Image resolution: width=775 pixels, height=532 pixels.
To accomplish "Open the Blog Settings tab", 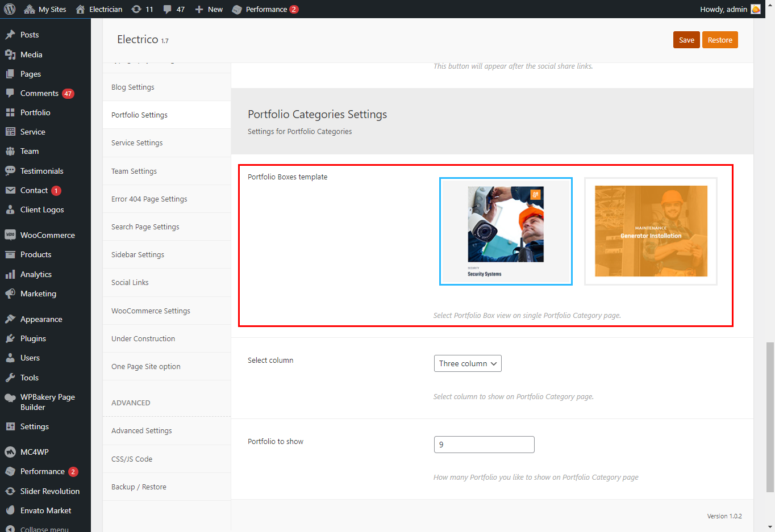I will (133, 87).
